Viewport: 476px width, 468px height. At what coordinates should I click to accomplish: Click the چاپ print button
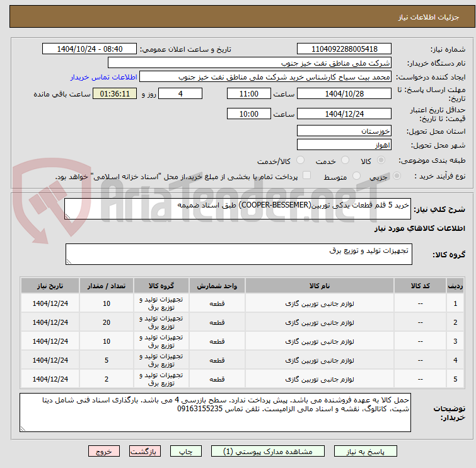[186, 452]
